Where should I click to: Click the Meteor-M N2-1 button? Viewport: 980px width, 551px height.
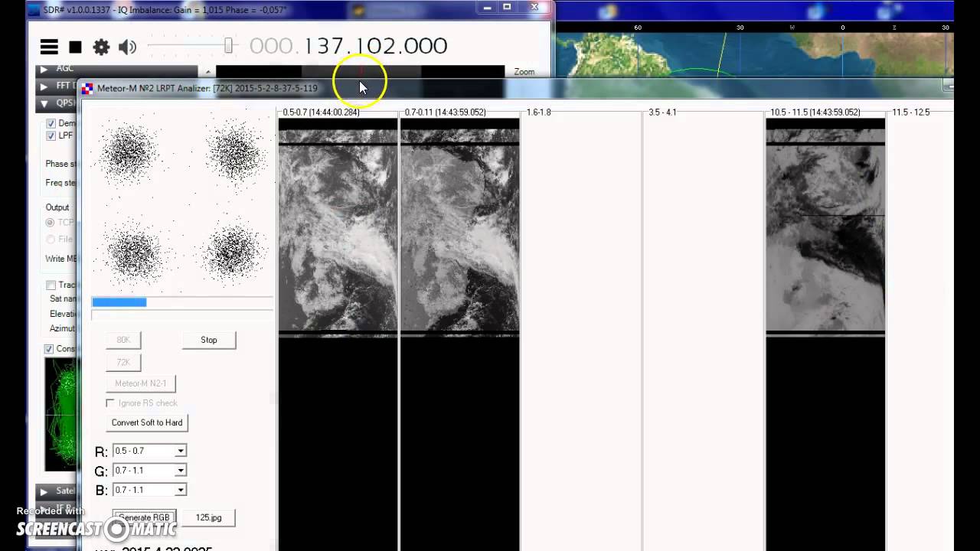141,383
